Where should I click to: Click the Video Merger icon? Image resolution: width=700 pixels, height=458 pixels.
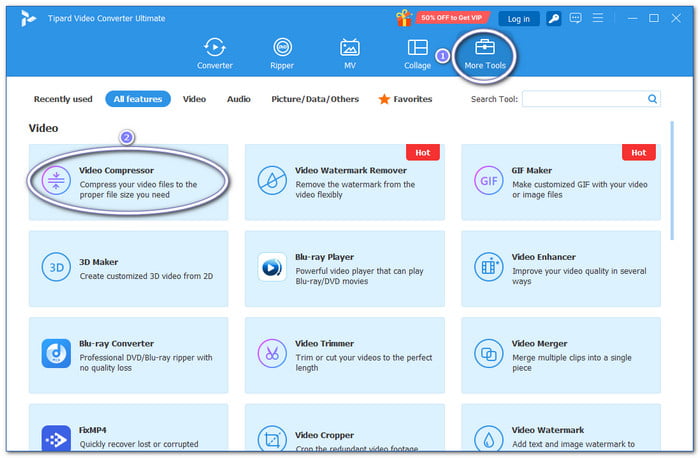488,354
